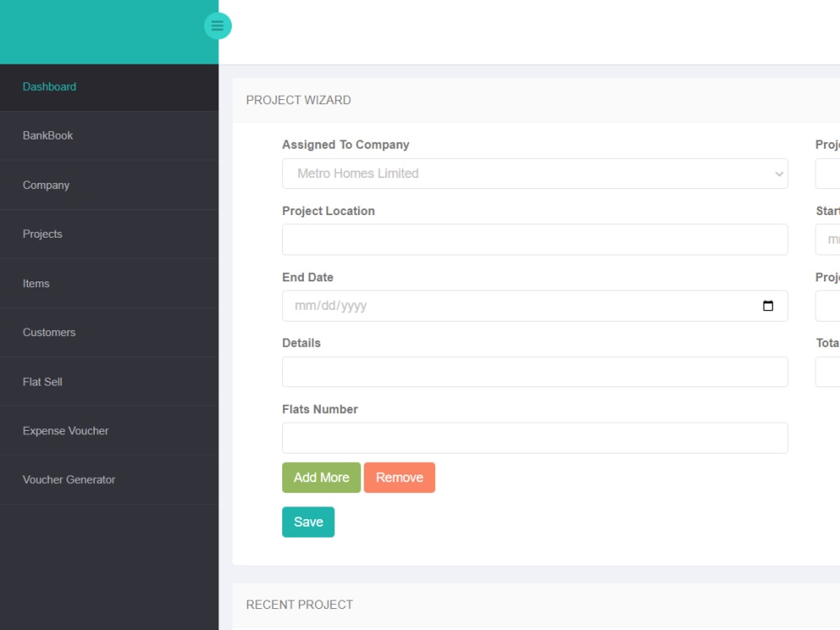This screenshot has height=630, width=840.
Task: Save the project form
Action: tap(308, 522)
